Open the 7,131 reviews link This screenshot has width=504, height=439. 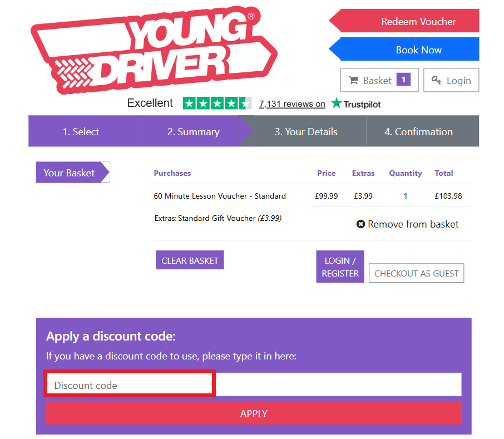(292, 103)
